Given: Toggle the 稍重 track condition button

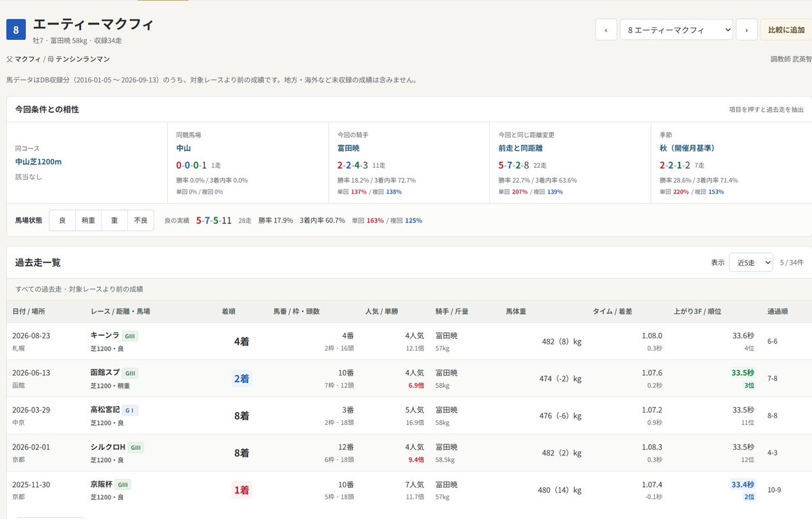Looking at the screenshot, I should [89, 221].
